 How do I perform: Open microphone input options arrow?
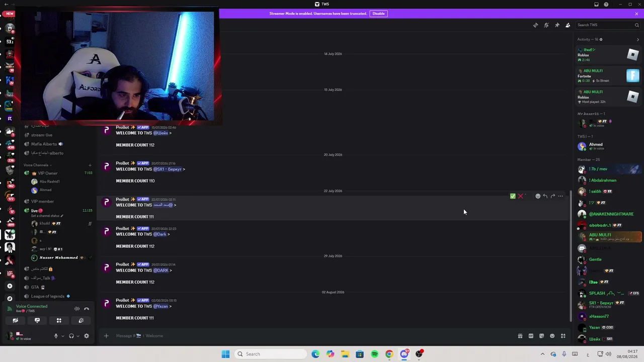click(x=62, y=336)
